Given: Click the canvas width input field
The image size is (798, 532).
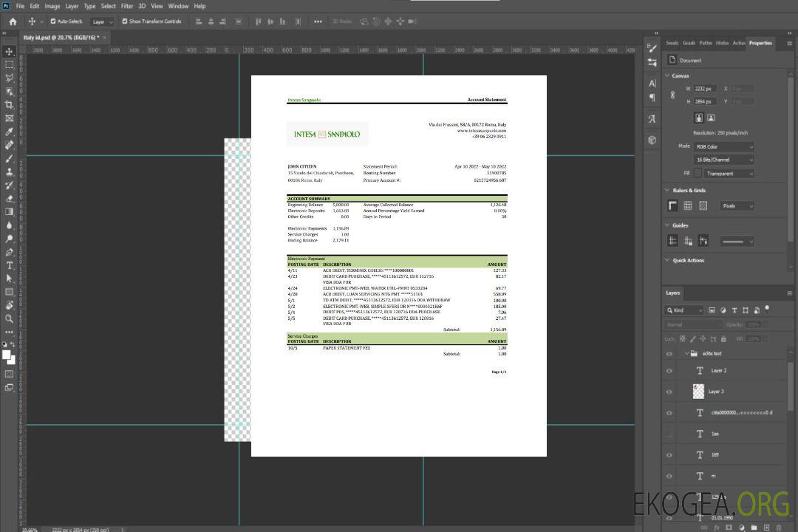Looking at the screenshot, I should coord(706,89).
